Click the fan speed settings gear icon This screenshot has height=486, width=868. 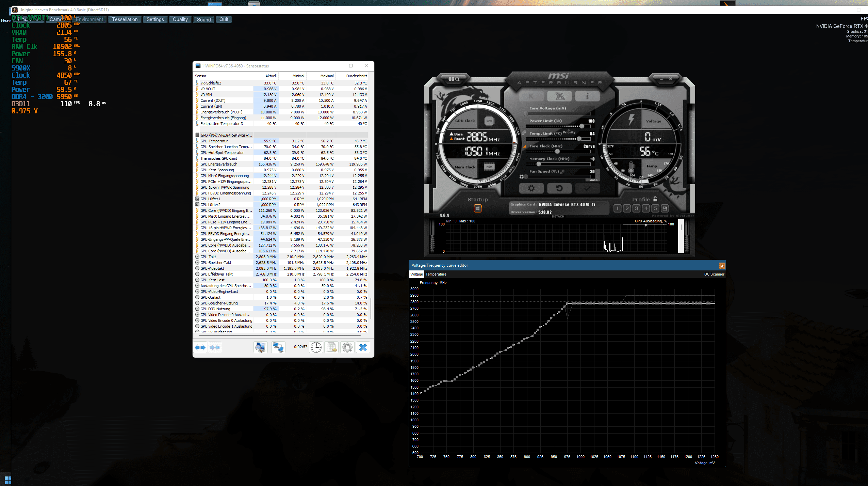[522, 176]
